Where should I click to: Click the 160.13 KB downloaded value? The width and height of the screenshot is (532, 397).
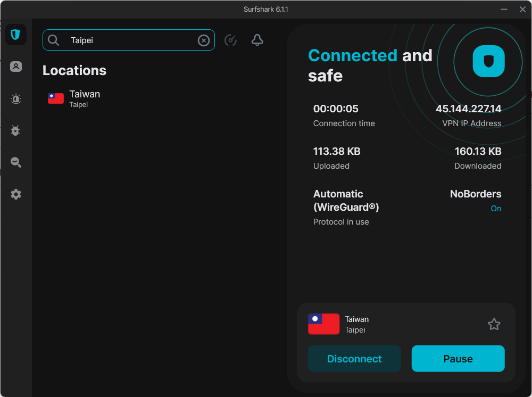pyautogui.click(x=478, y=151)
